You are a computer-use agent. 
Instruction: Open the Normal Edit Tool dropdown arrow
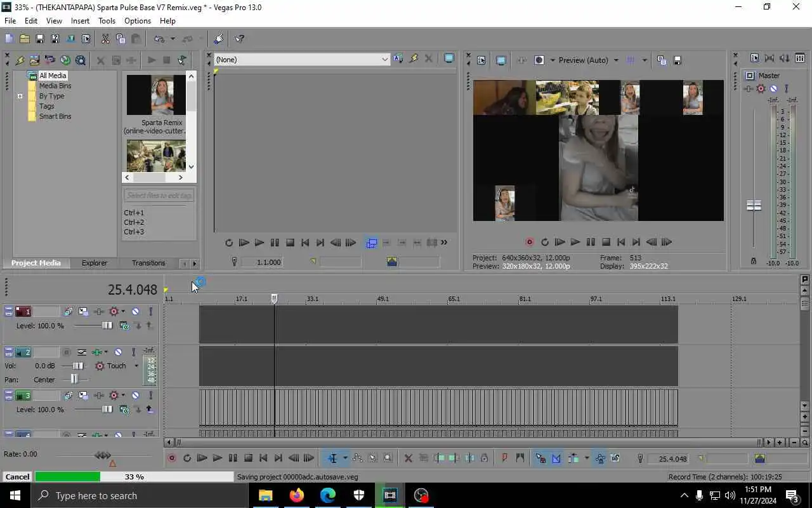(x=344, y=458)
